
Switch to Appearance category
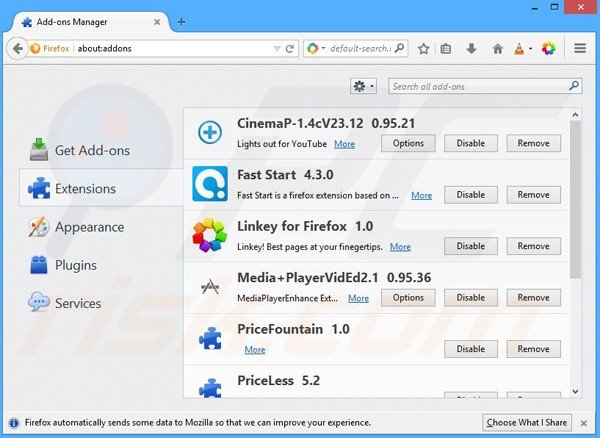point(101,227)
